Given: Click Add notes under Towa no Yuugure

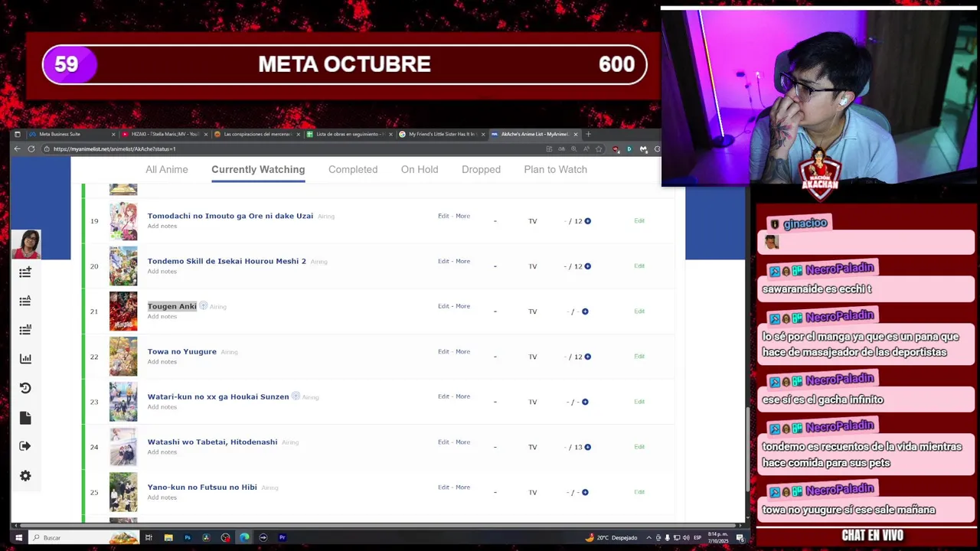Looking at the screenshot, I should pos(162,362).
